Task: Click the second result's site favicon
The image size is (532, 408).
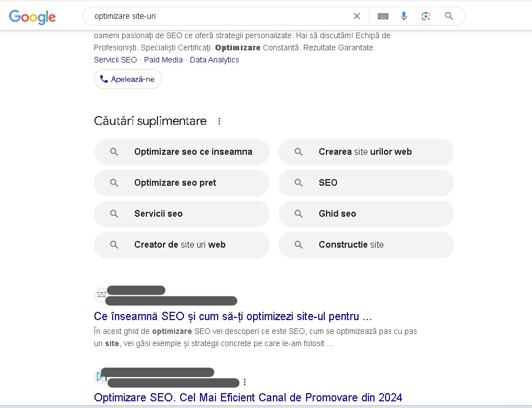Action: pyautogui.click(x=100, y=376)
